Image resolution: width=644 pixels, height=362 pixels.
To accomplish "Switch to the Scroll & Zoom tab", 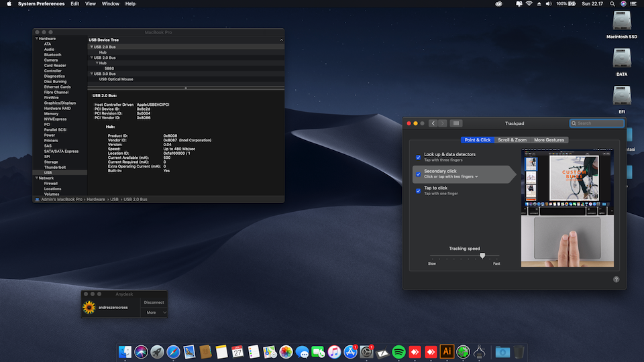I will (512, 140).
